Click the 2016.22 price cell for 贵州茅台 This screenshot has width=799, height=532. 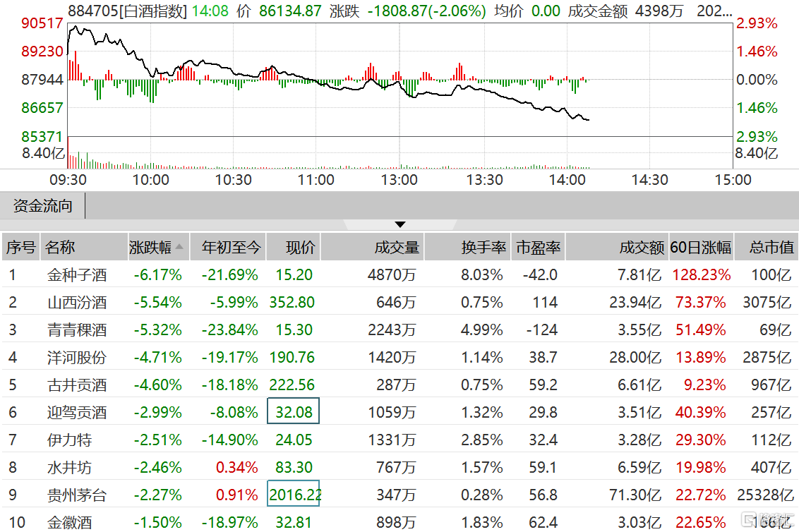pyautogui.click(x=294, y=495)
